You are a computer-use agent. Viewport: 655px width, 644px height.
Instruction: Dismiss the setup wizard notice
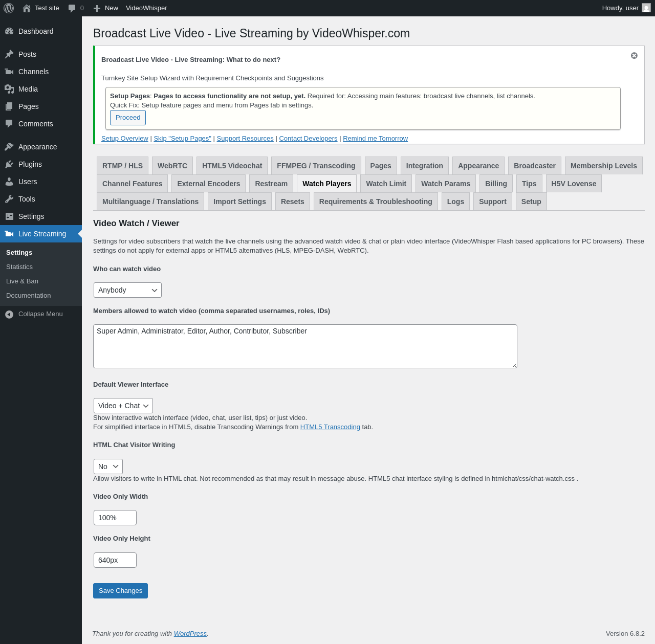[x=634, y=55]
